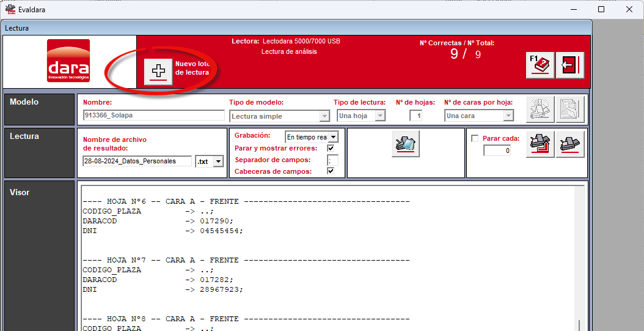Click the Nuevo lote de lectura plus button
The image size is (644, 331).
click(x=158, y=72)
